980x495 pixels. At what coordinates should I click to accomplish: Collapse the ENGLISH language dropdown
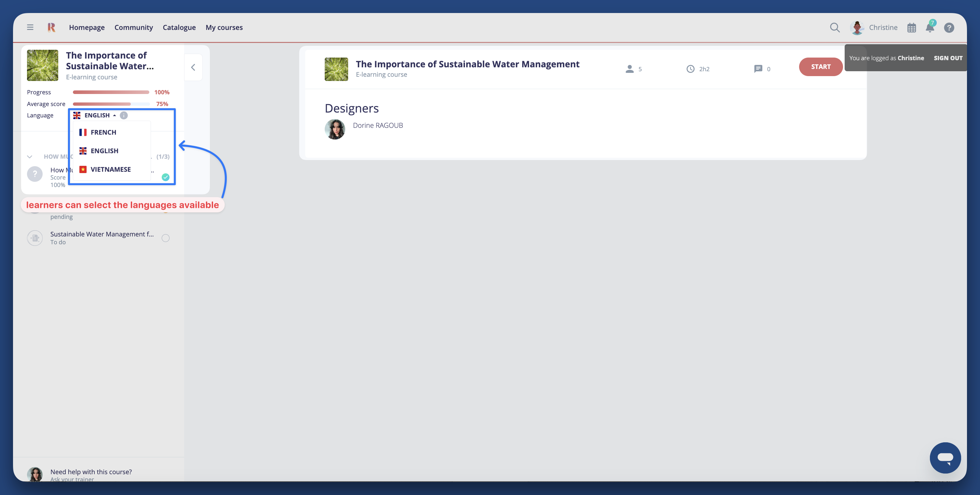[x=97, y=115]
